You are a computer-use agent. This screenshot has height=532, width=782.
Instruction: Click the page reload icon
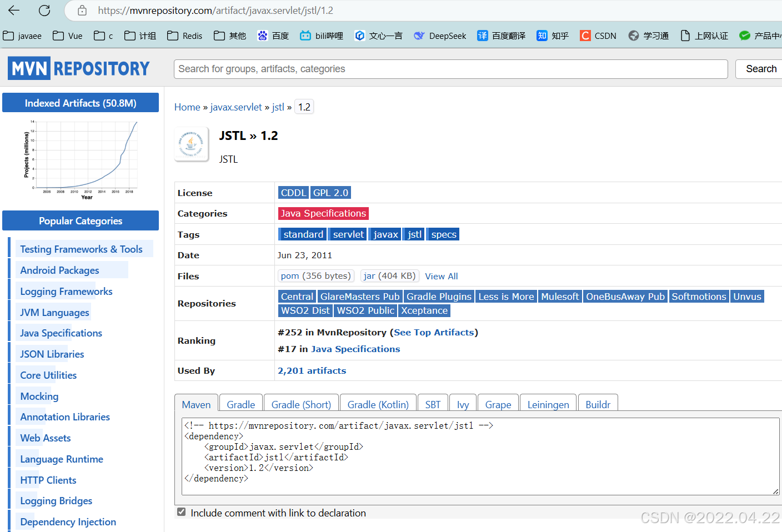(x=44, y=11)
